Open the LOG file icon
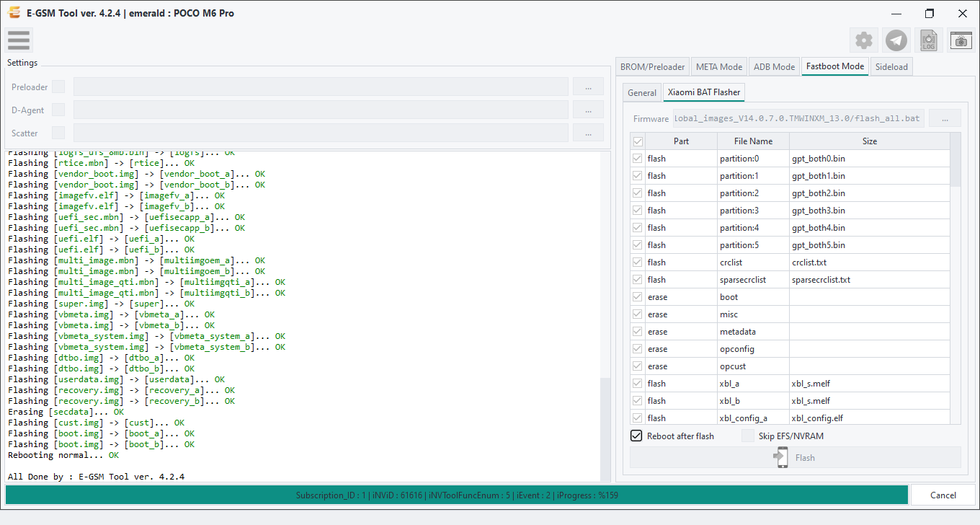The height and width of the screenshot is (525, 980). 929,40
